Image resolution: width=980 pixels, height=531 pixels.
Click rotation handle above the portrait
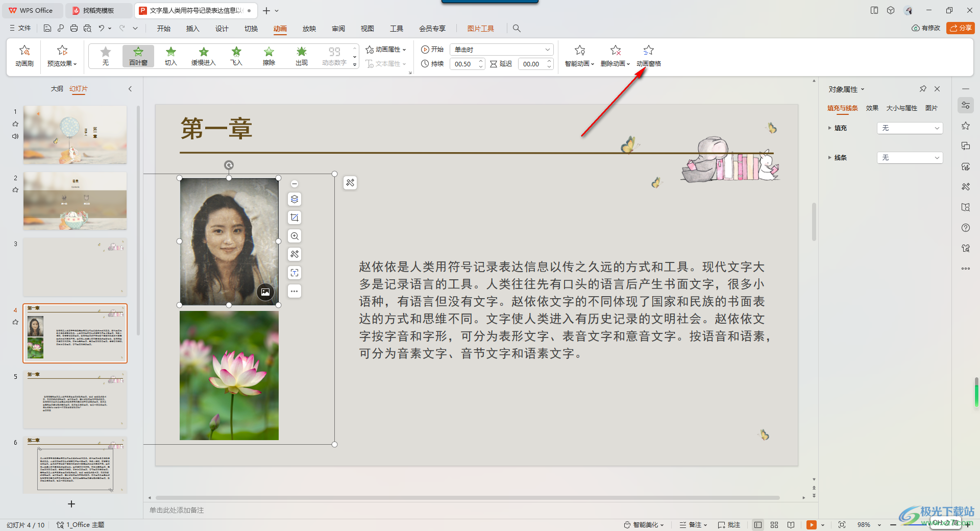point(229,165)
